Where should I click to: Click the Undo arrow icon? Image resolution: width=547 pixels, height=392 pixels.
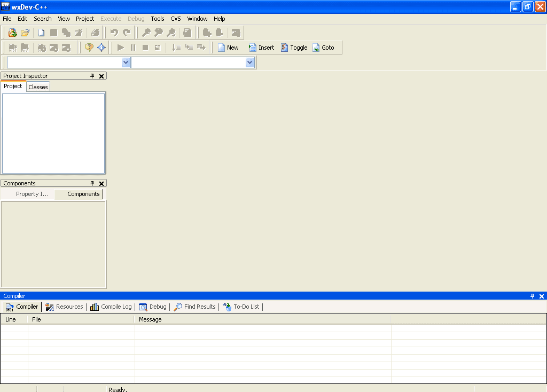114,33
